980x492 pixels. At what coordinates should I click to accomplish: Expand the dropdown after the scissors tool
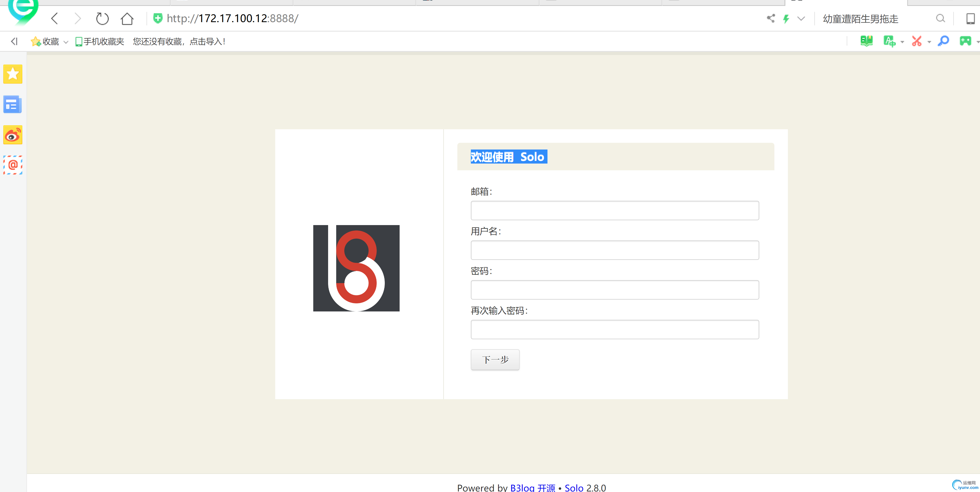click(x=928, y=42)
